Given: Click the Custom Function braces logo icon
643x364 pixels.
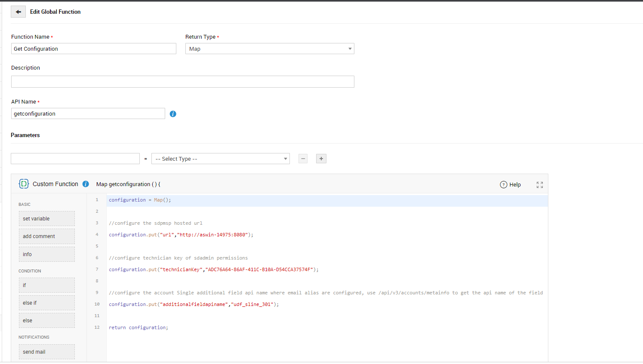Looking at the screenshot, I should 24,184.
